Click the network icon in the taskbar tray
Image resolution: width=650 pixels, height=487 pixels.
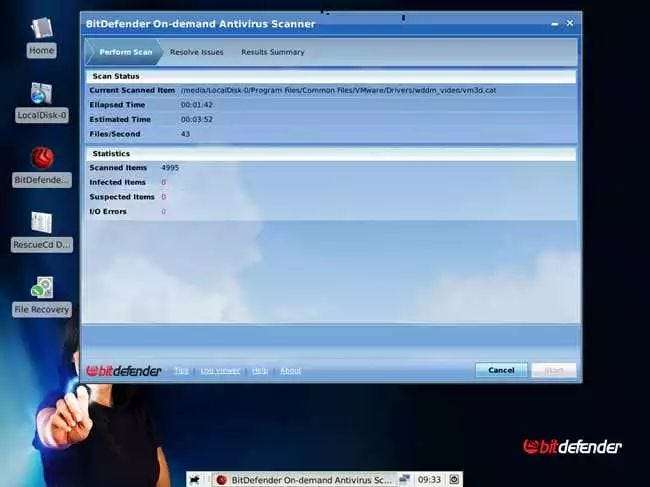pos(404,480)
